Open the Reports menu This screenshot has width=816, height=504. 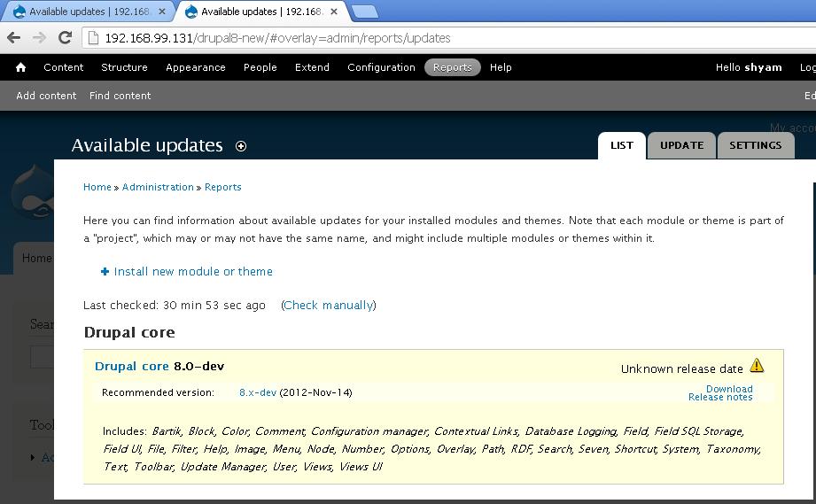click(x=452, y=67)
